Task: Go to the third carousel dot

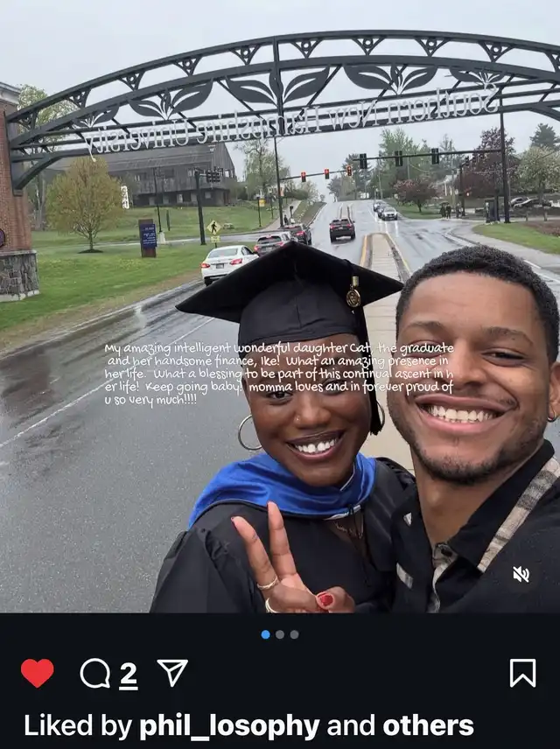Action: coord(294,634)
